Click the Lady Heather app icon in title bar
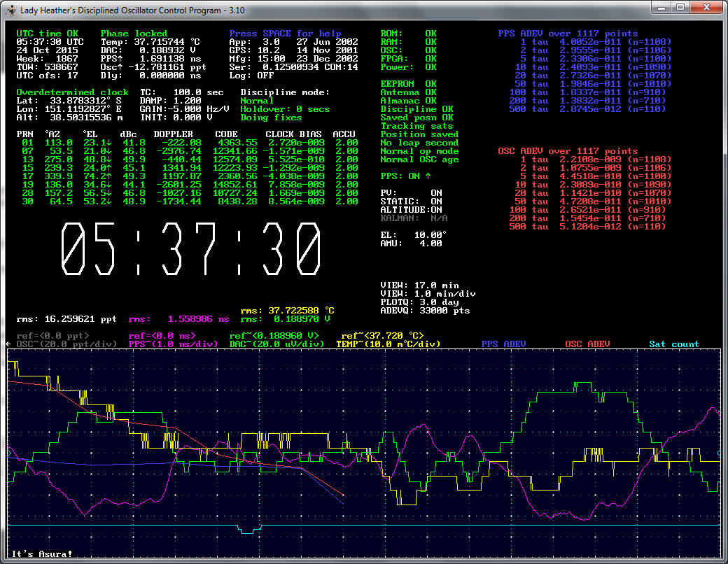728x564 pixels. coord(10,10)
